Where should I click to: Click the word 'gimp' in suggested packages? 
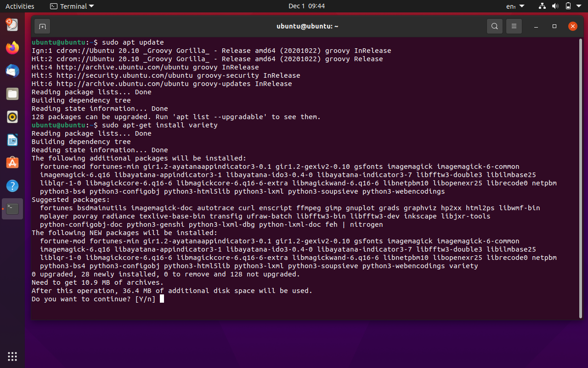pos(333,208)
